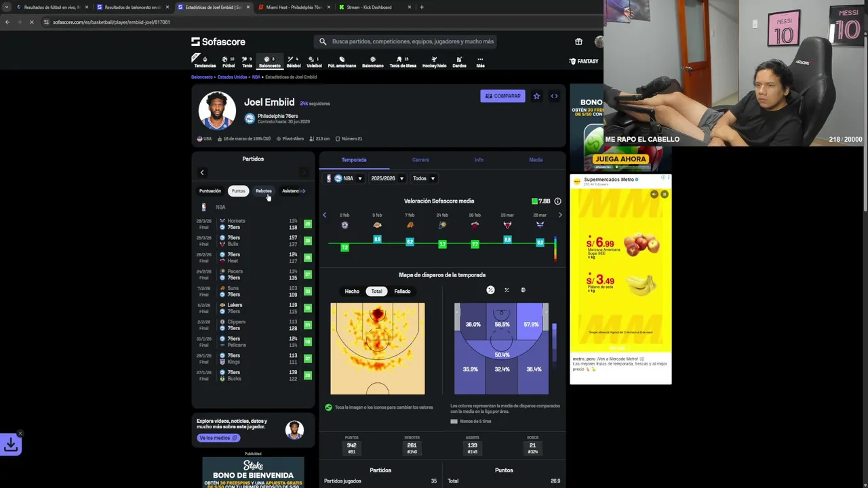This screenshot has height=488, width=868.
Task: Open the Todos filter dropdown
Action: pyautogui.click(x=424, y=178)
